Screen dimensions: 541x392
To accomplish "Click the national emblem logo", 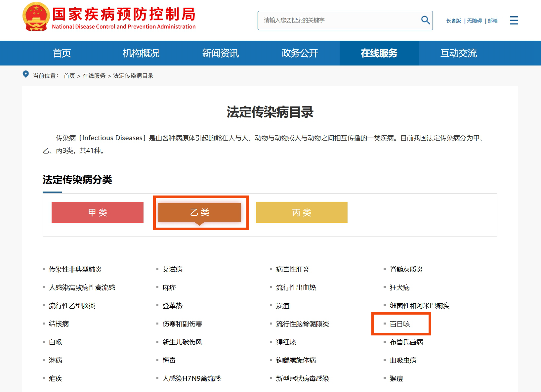I will coord(36,16).
